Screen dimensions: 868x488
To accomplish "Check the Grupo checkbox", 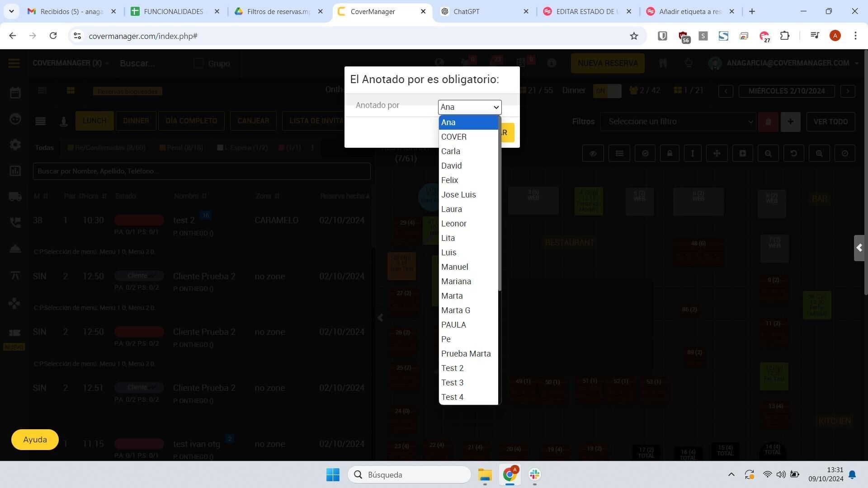I will click(198, 63).
